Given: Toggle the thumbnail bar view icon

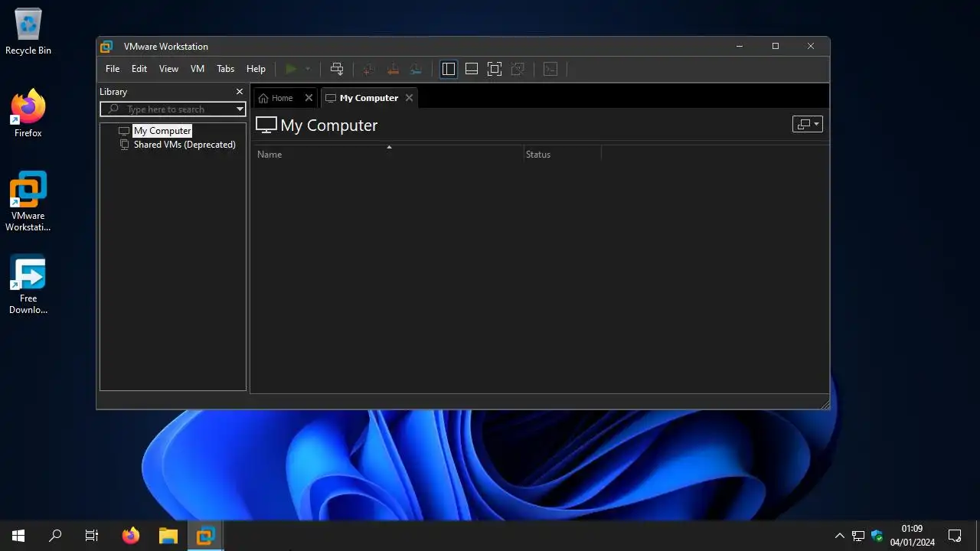Looking at the screenshot, I should pyautogui.click(x=472, y=69).
